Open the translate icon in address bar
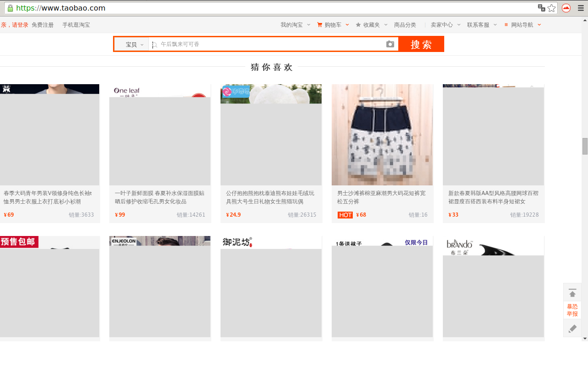This screenshot has width=588, height=368. (542, 8)
